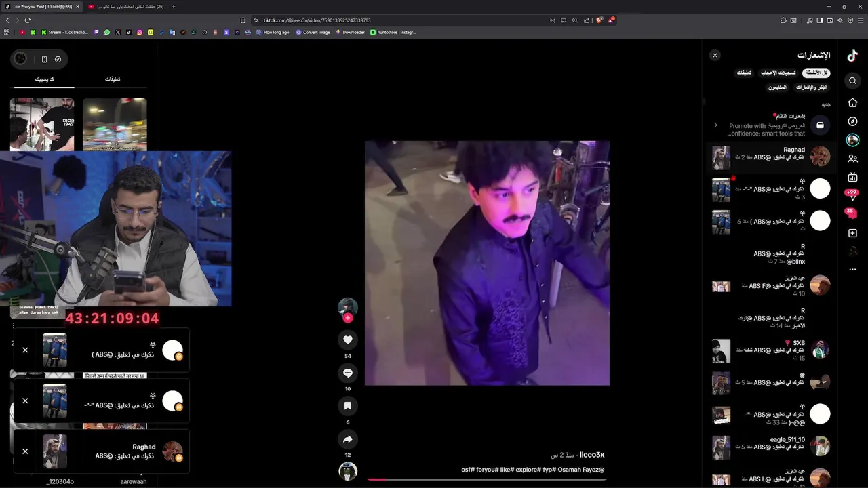The height and width of the screenshot is (488, 868).
Task: Open the 'huntostore | Instagr...' bookmark
Action: pyautogui.click(x=393, y=32)
